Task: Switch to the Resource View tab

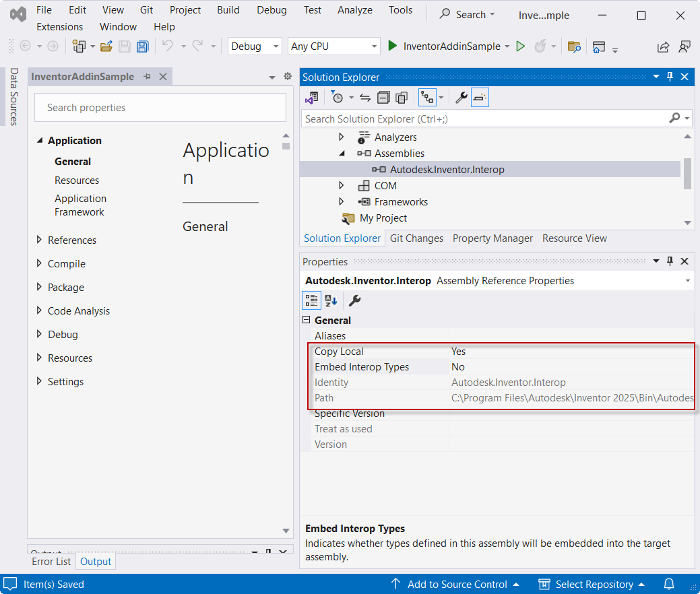Action: click(574, 238)
